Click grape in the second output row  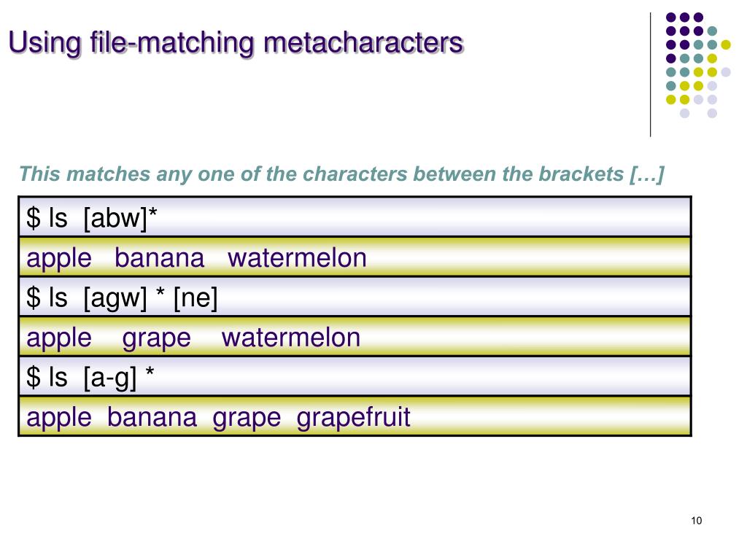coord(156,338)
